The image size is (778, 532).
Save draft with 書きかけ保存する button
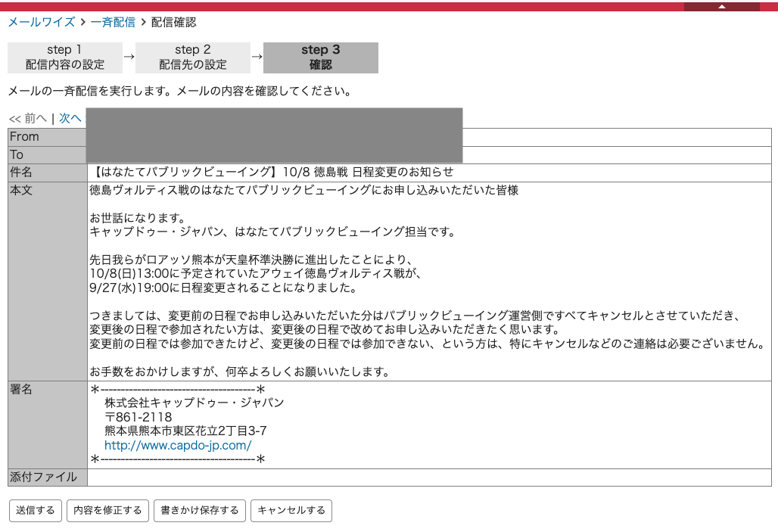[x=200, y=511]
